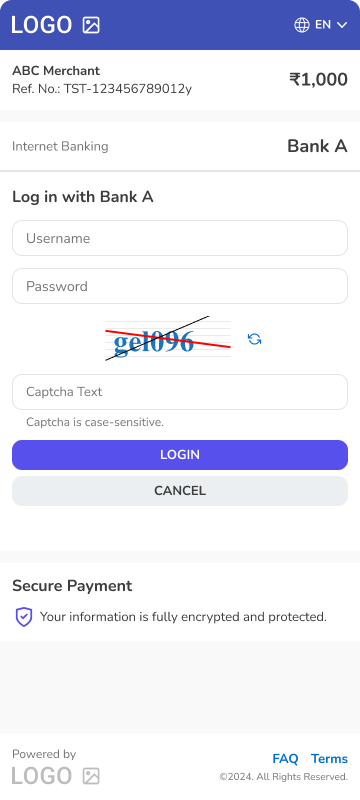This screenshot has width=360, height=800.
Task: Click the footer logo image icon
Action: click(91, 776)
